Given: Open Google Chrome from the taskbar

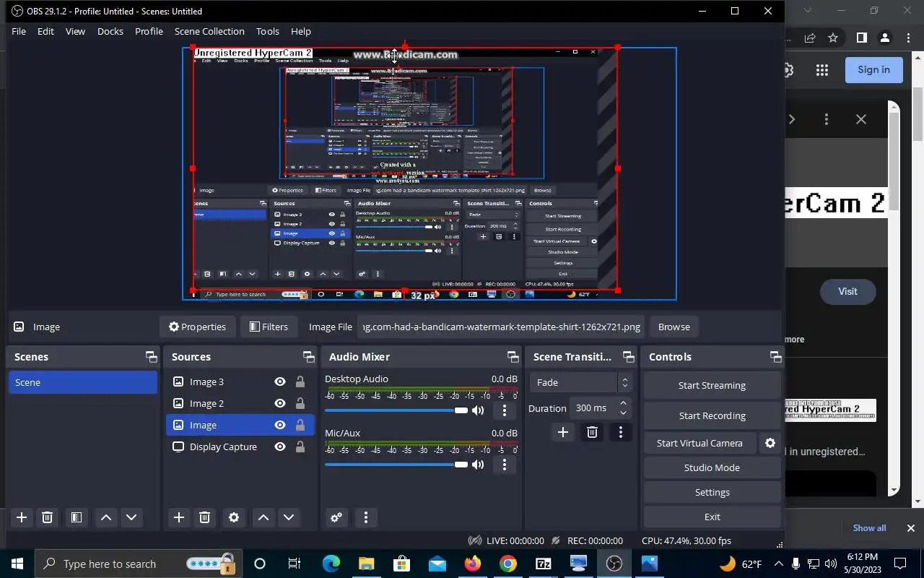Looking at the screenshot, I should click(x=508, y=564).
